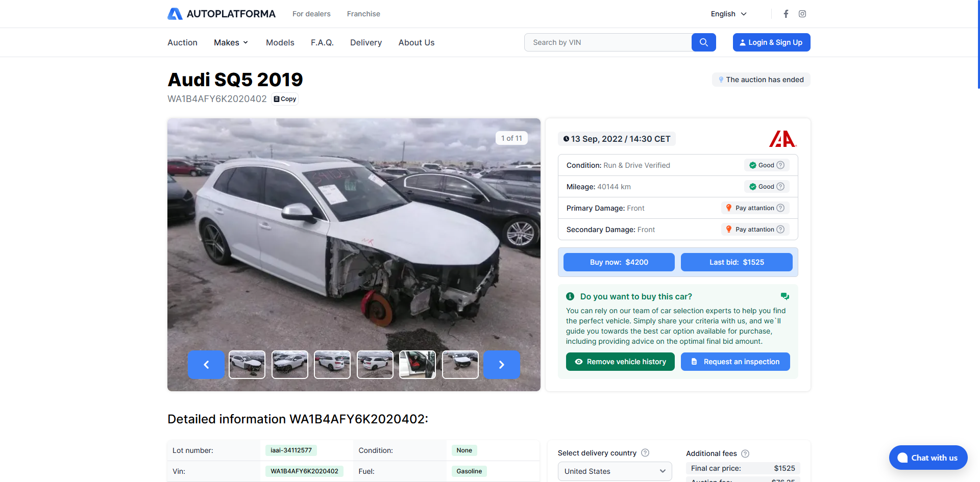Image resolution: width=980 pixels, height=482 pixels.
Task: Open the Facebook page icon
Action: click(x=786, y=14)
